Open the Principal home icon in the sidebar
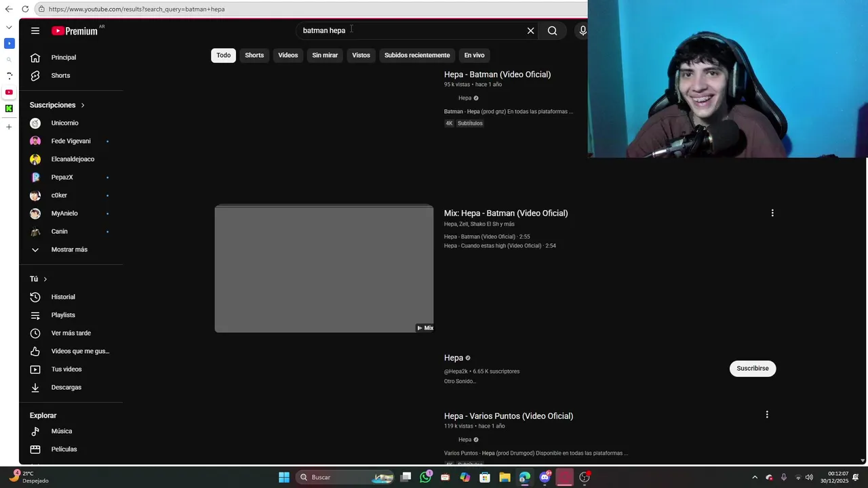 [x=35, y=58]
